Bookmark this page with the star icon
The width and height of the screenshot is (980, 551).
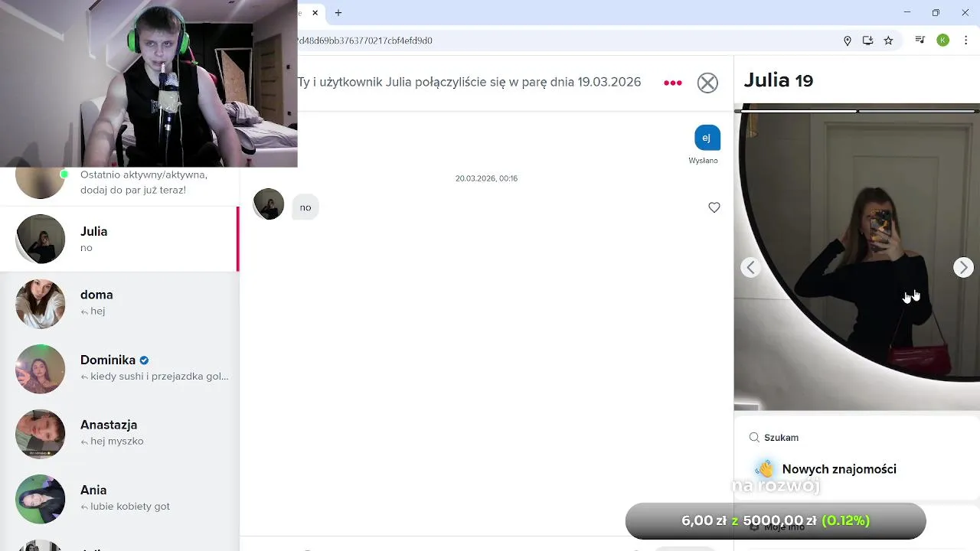888,41
